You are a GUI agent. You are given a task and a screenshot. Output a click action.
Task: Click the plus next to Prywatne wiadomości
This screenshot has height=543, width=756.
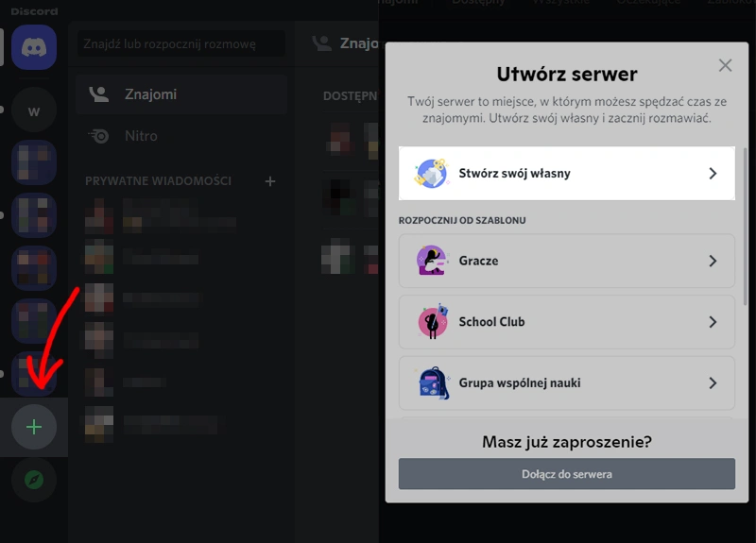point(270,181)
